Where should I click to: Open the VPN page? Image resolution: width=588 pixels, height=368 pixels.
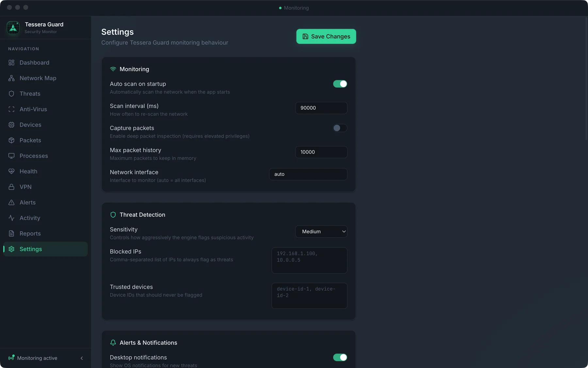45,187
